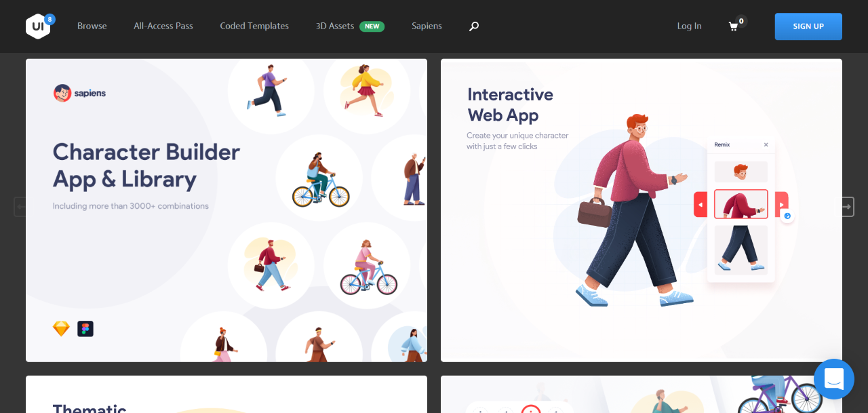Click the UI8 logo in the header

click(40, 26)
